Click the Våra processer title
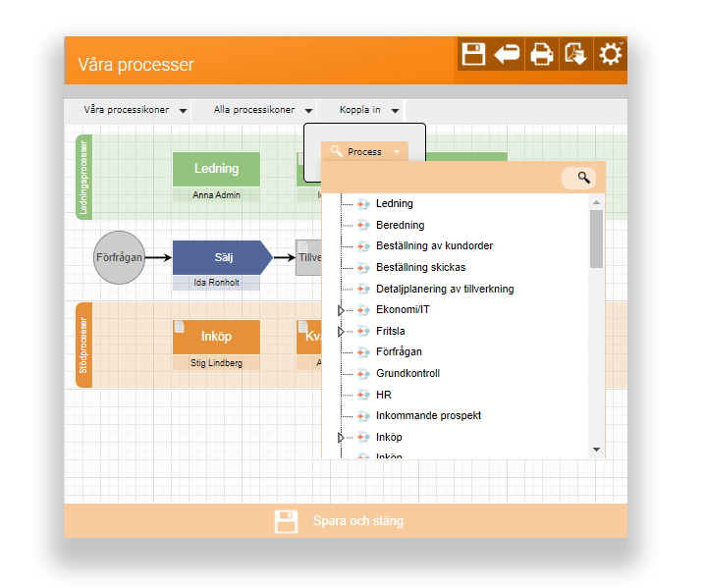Viewport: 705px width, 588px height. point(136,65)
